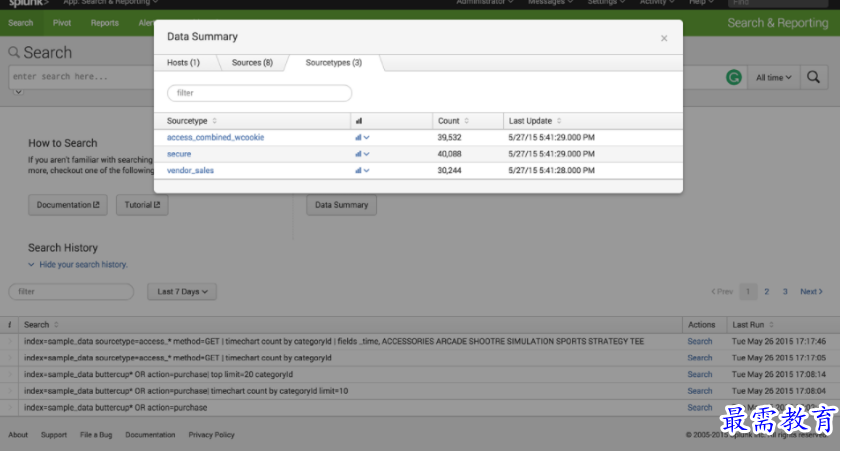Click count 30,244 cell

(449, 170)
